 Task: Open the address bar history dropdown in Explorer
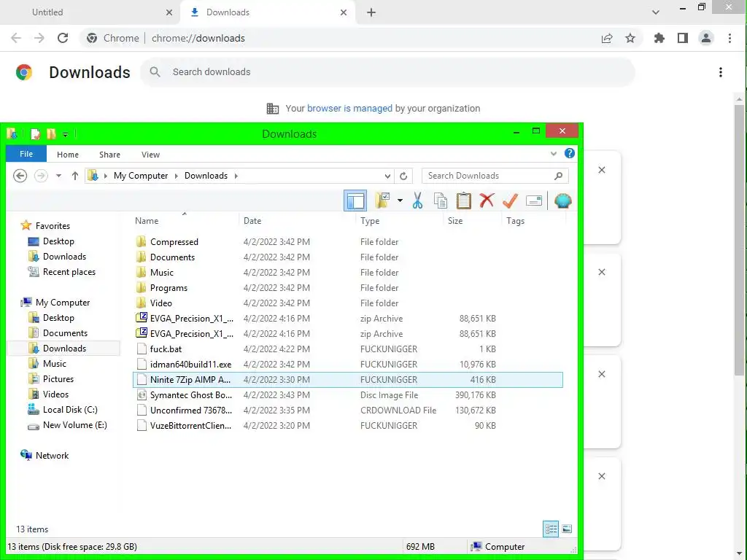click(388, 176)
